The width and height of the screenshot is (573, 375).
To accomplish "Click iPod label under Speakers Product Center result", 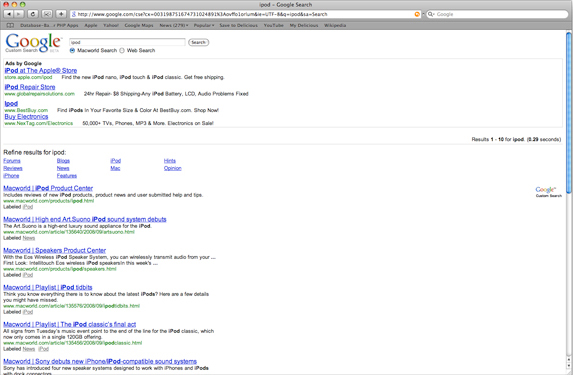I will (28, 275).
